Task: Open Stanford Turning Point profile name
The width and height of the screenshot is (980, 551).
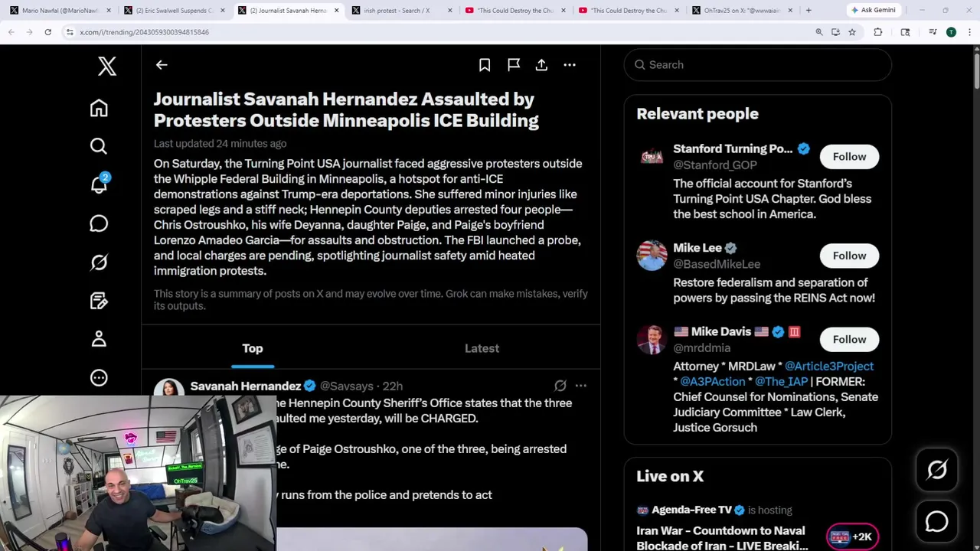Action: pyautogui.click(x=733, y=149)
